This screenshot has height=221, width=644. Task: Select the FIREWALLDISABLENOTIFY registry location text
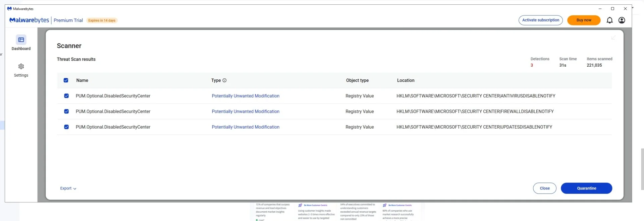click(475, 112)
